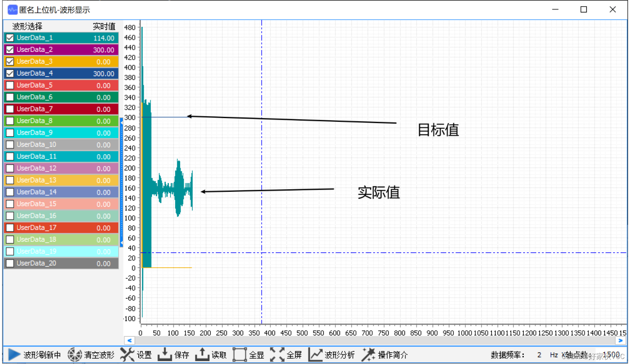
Task: Click the 设置 button label
Action: pos(144,355)
